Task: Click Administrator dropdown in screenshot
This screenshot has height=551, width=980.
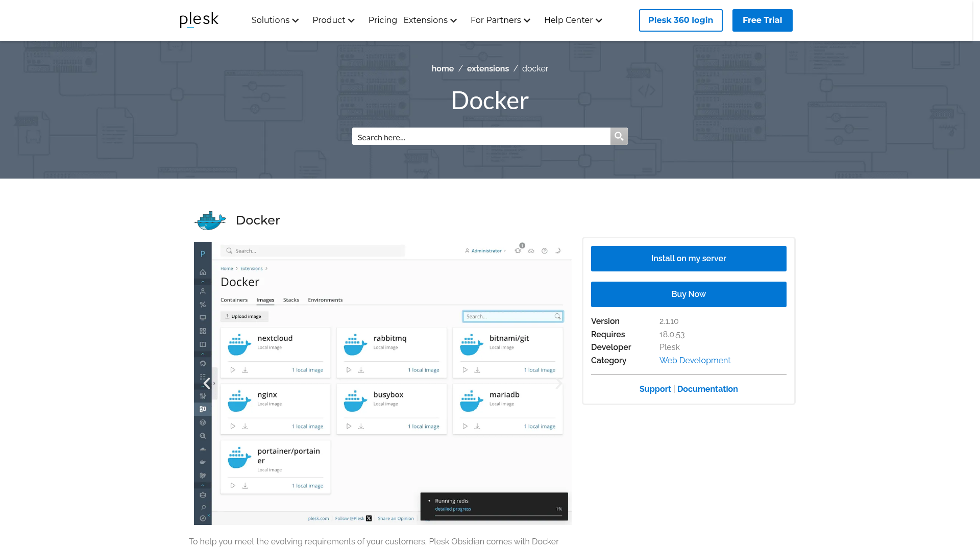Action: (x=485, y=251)
